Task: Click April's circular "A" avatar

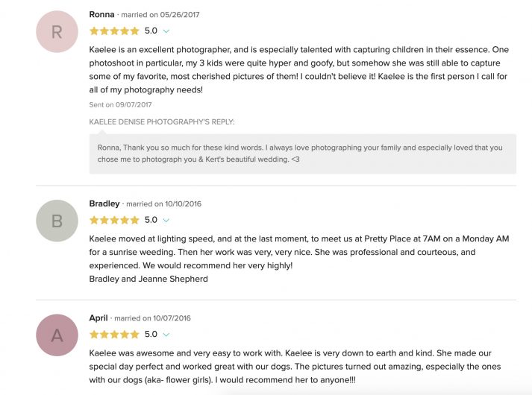Action: (57, 335)
